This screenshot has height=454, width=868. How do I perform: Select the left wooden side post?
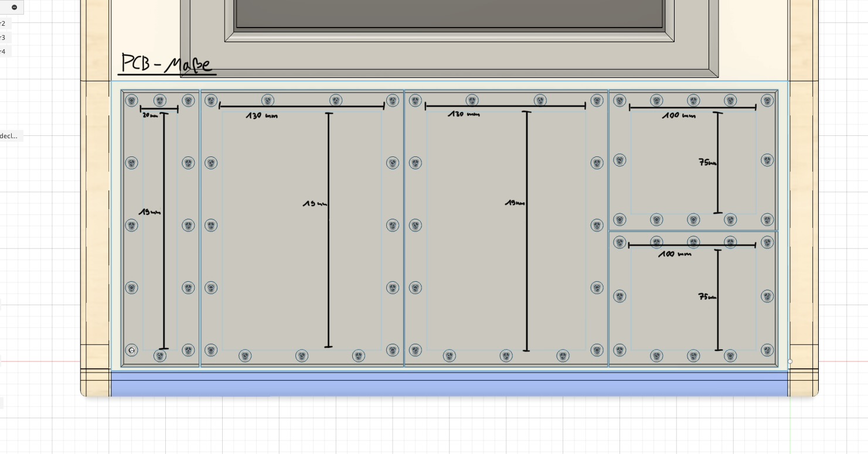[x=95, y=223]
